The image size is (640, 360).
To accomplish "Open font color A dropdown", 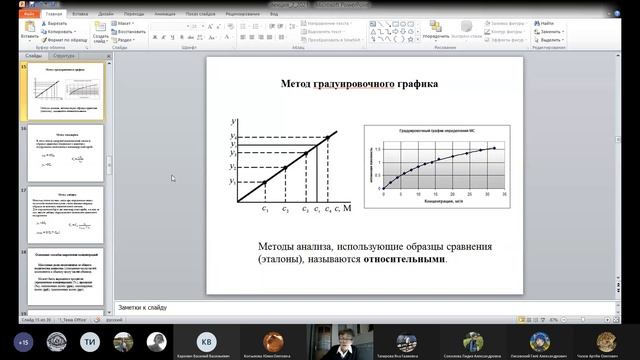I will [x=228, y=37].
